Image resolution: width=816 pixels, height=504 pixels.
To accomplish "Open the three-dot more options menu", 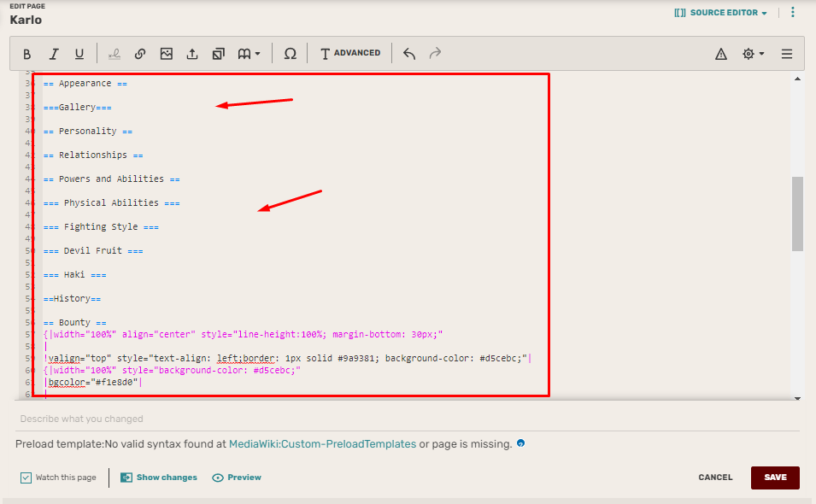I will (x=793, y=12).
